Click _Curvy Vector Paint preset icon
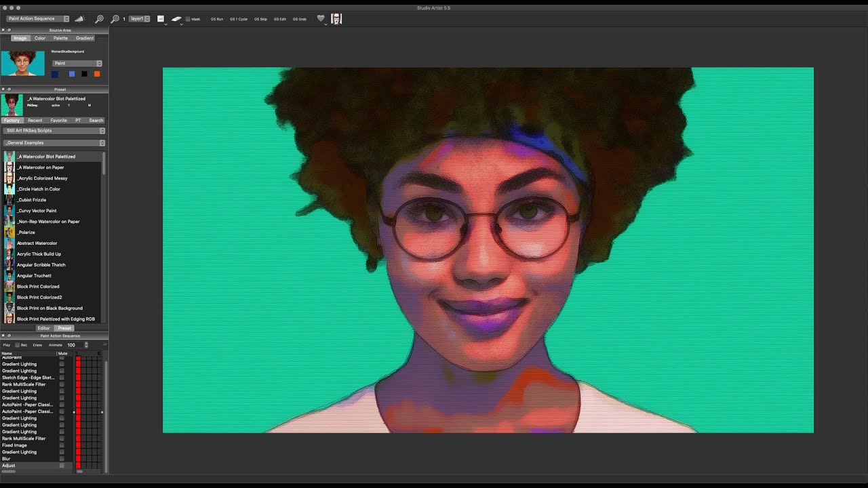 (x=9, y=211)
